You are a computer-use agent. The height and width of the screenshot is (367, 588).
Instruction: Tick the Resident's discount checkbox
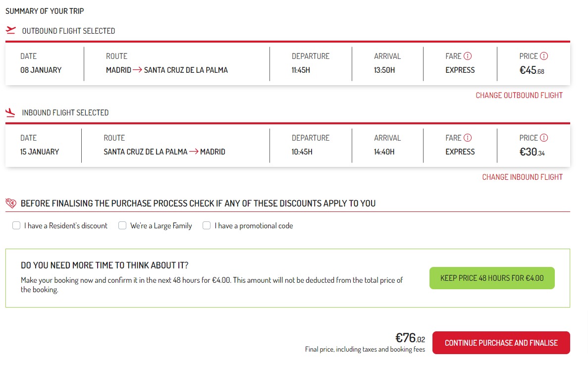16,226
